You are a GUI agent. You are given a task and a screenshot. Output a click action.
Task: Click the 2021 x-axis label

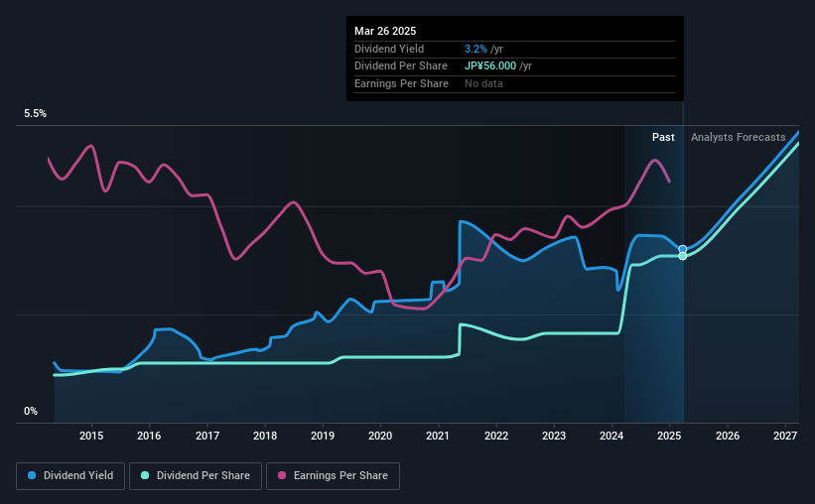coord(438,436)
